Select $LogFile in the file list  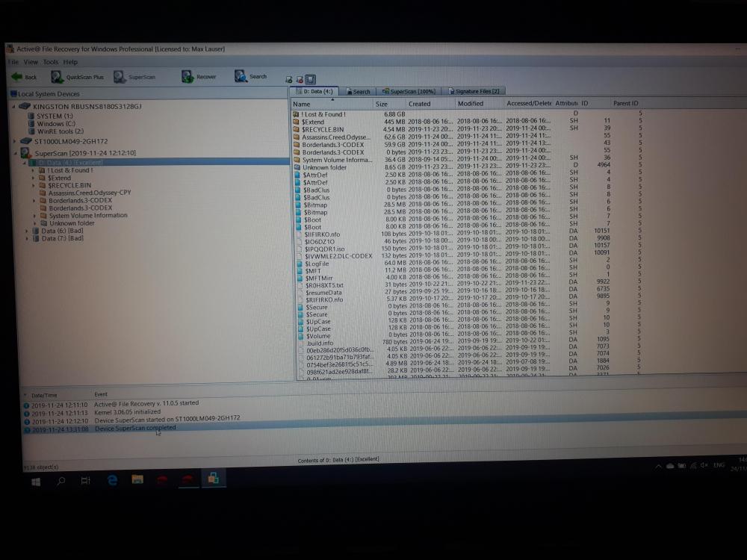pyautogui.click(x=317, y=264)
